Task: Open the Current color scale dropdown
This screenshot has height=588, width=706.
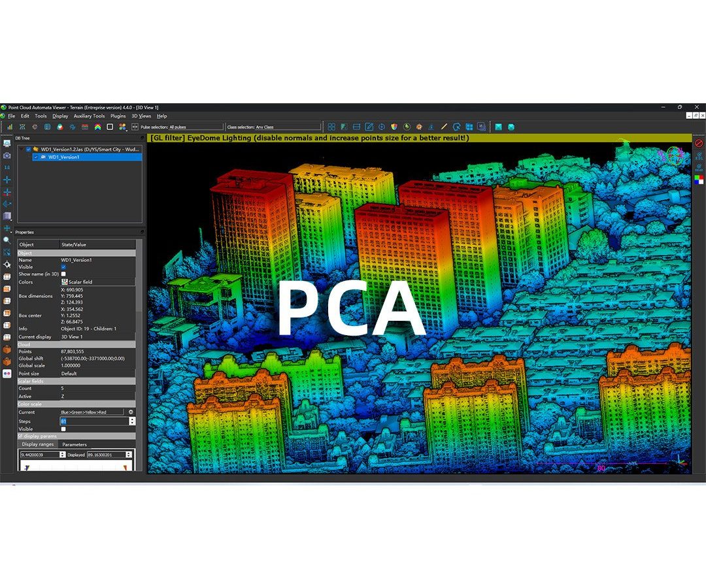Action: click(92, 412)
